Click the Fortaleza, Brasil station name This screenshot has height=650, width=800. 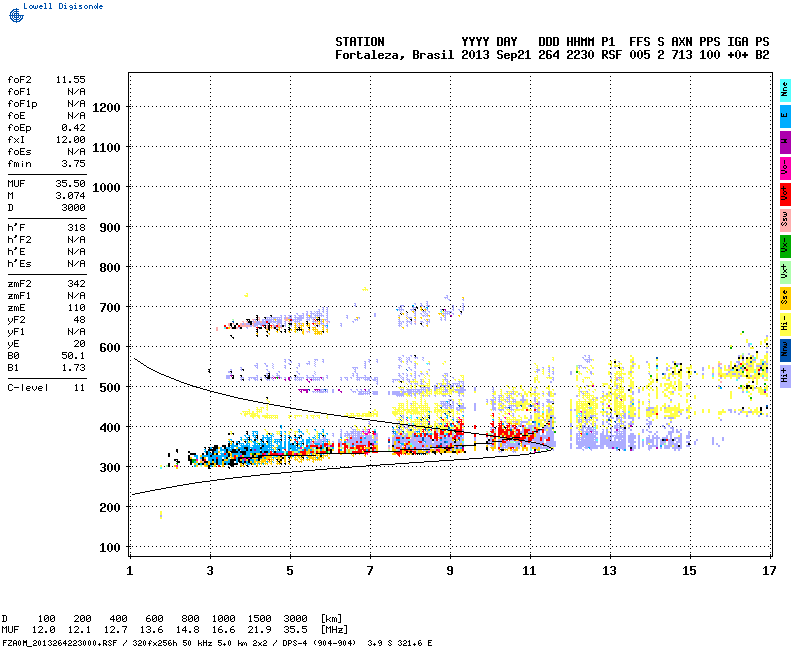[394, 55]
